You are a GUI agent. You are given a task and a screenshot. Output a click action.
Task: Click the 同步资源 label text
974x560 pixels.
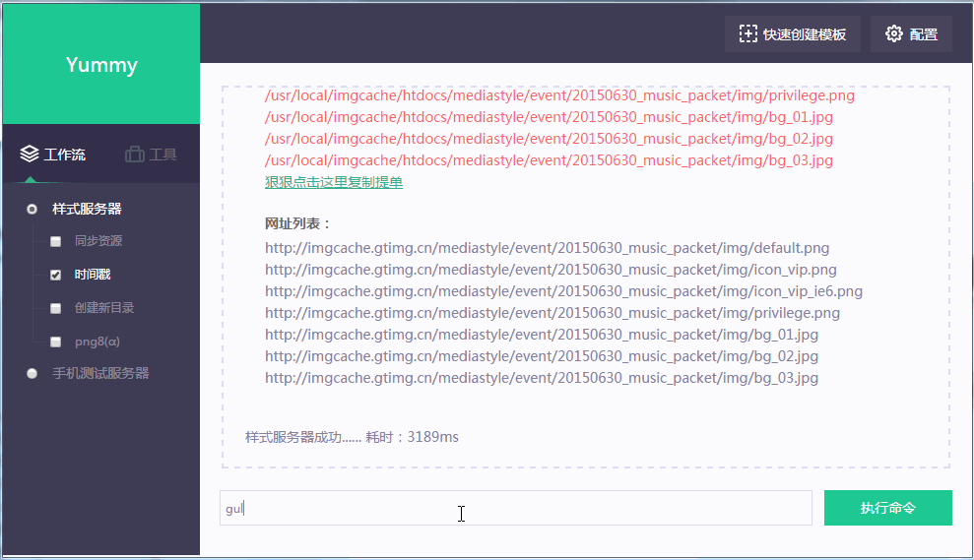click(98, 240)
